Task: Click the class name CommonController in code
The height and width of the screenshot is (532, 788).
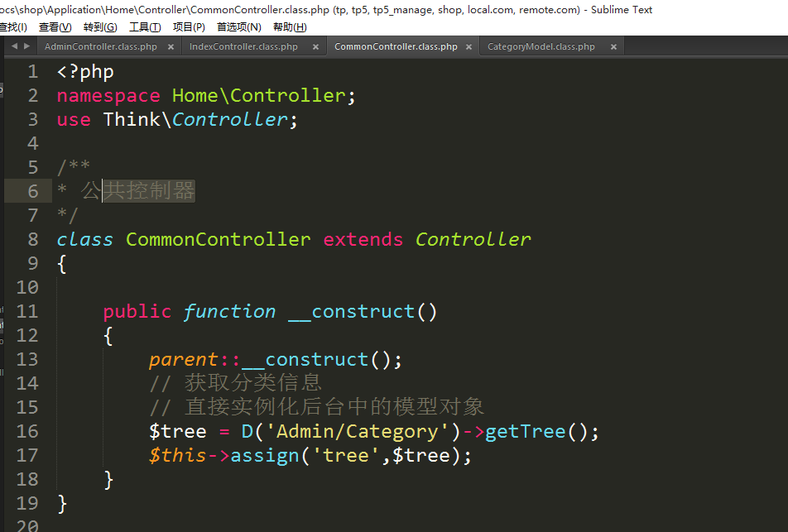Action: pos(218,240)
